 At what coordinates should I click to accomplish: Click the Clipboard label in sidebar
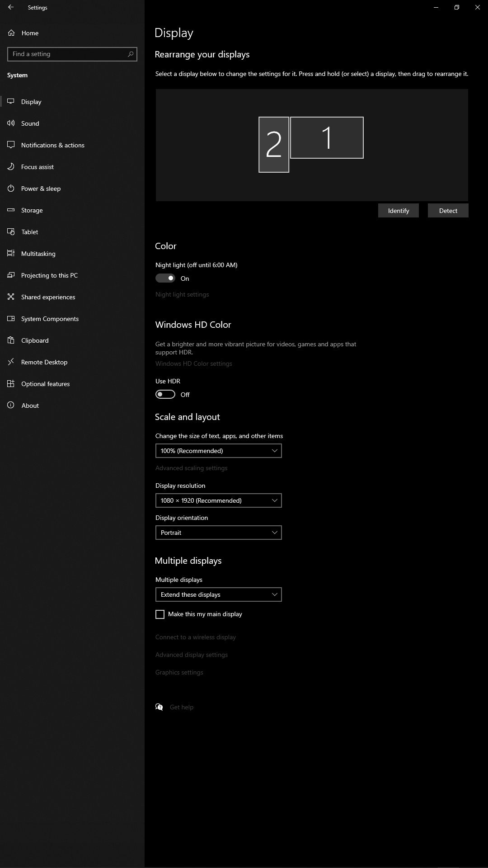[35, 340]
